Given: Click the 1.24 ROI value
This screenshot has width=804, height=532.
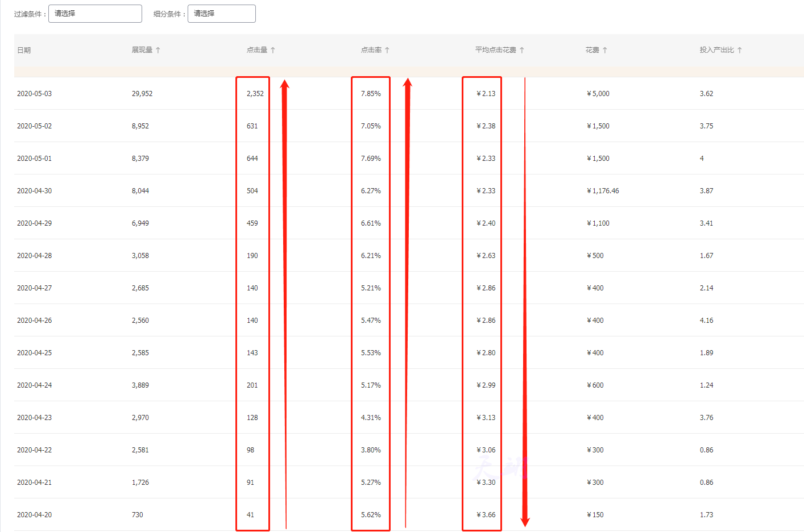Looking at the screenshot, I should pyautogui.click(x=706, y=385).
